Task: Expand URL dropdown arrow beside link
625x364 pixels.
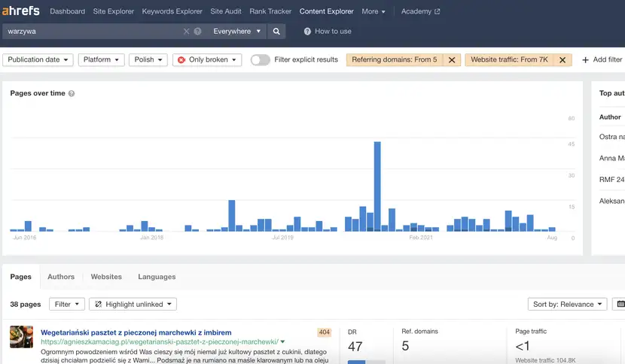Action: 282,342
